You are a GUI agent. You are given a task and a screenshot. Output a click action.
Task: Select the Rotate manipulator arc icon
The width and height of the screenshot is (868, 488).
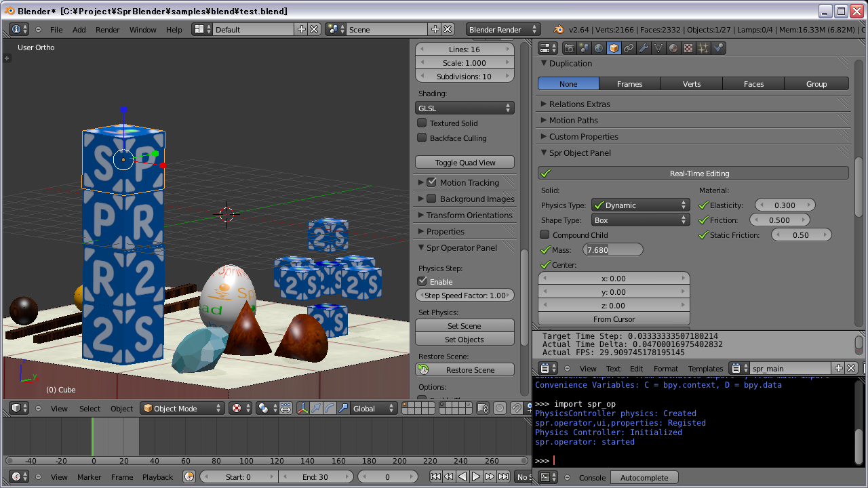(330, 408)
